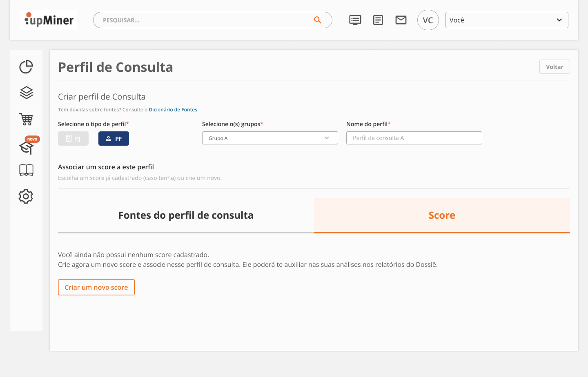Click the open book sidebar icon
Viewport: 588px width, 377px height.
[26, 170]
